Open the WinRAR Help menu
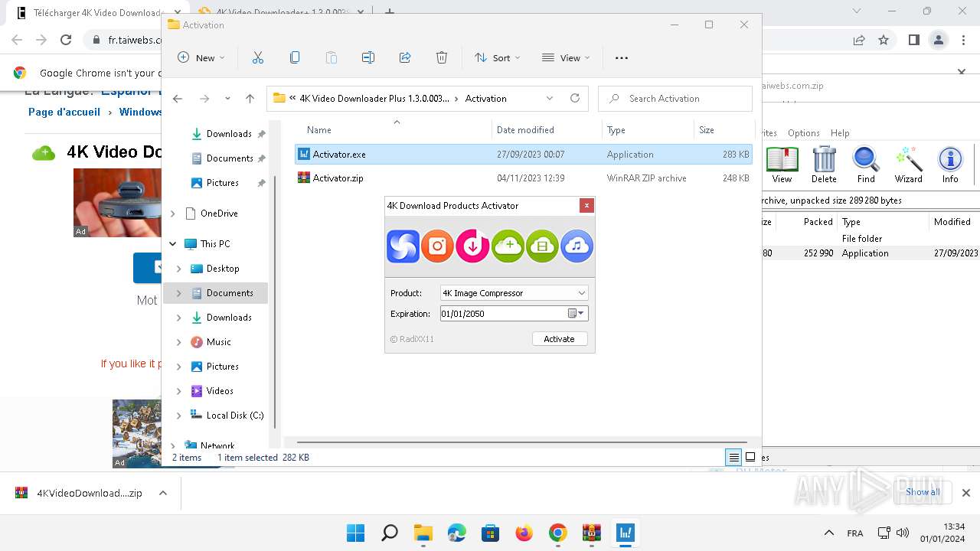The width and height of the screenshot is (980, 551). click(x=840, y=133)
